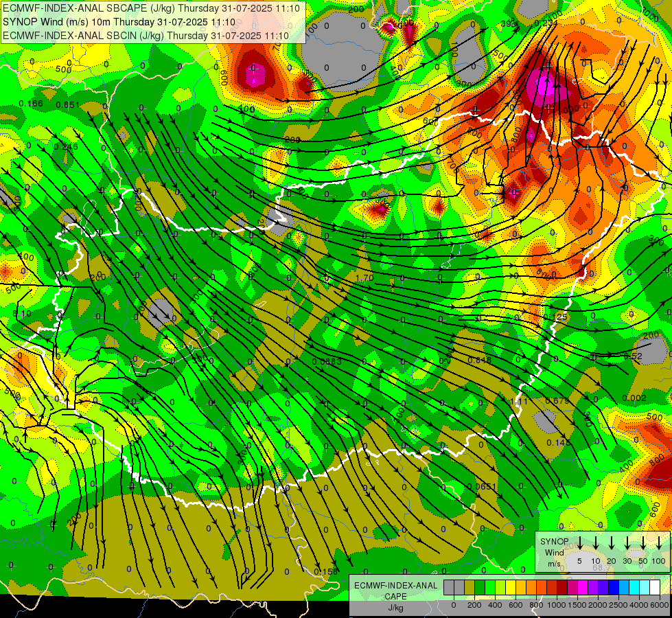The height and width of the screenshot is (618, 672).
Task: Click the SYNOP Wind 10m title line
Action: tap(119, 22)
